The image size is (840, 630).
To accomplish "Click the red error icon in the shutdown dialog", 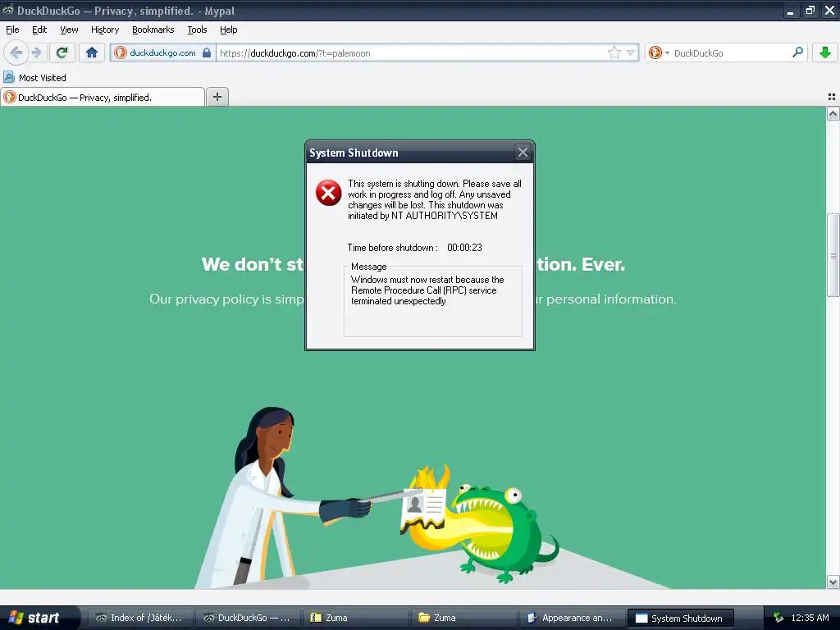I will 328,193.
